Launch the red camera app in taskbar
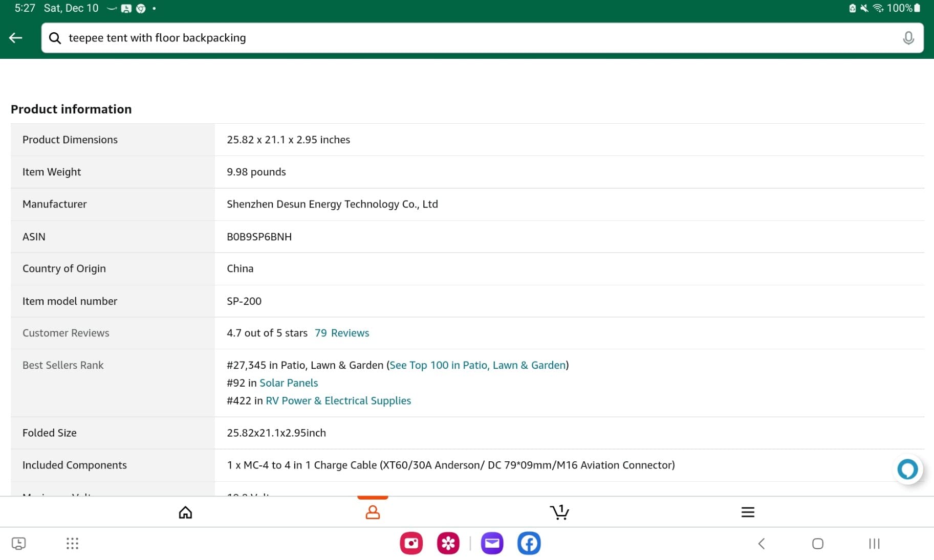 coord(411,543)
